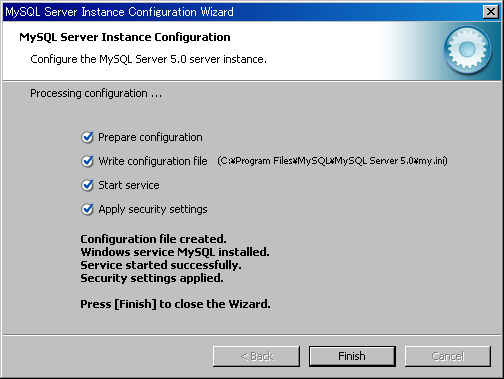Click the Finish button
The image size is (504, 379).
point(352,356)
